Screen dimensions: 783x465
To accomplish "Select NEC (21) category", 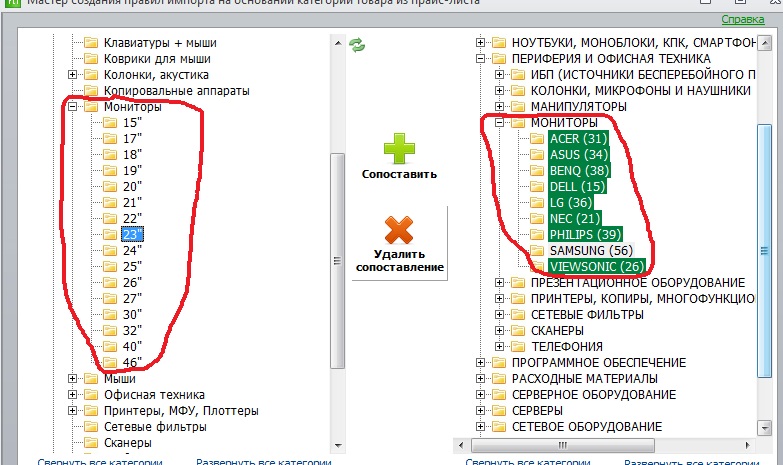I will tap(575, 218).
